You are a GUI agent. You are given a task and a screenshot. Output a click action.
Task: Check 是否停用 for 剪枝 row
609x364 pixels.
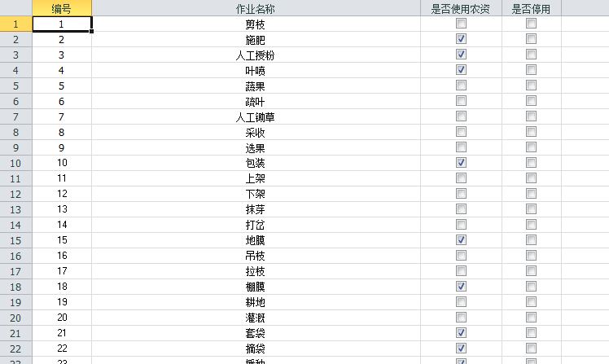coord(532,24)
